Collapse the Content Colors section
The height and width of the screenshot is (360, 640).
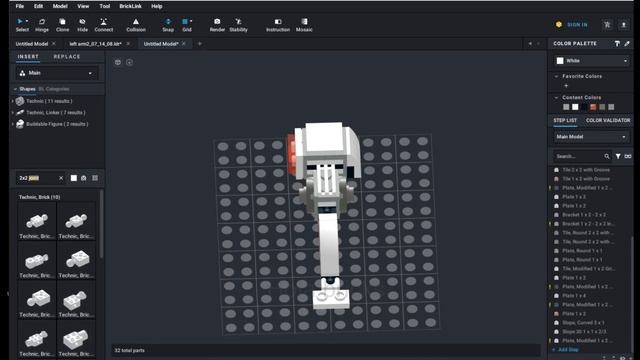pyautogui.click(x=556, y=98)
